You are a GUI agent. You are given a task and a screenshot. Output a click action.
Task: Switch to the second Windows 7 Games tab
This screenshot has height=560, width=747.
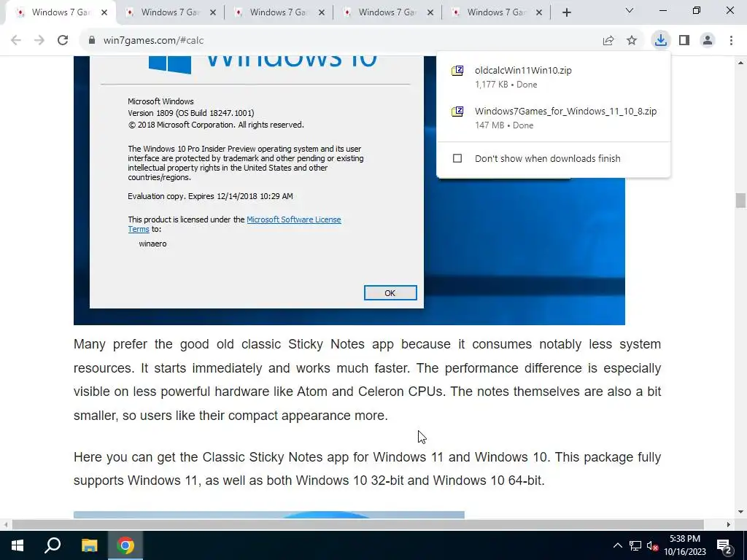coord(169,12)
